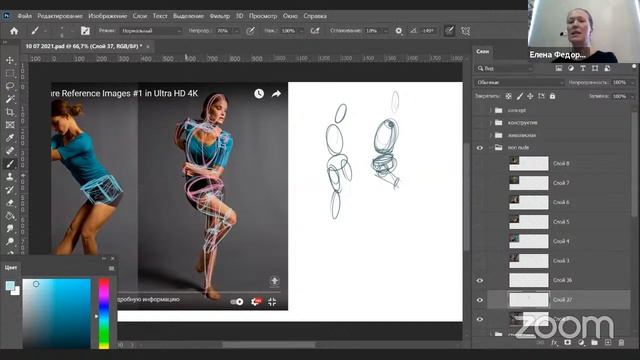The height and width of the screenshot is (360, 640).
Task: Toggle layer filtering switch on Layers panel
Action: 634,67
